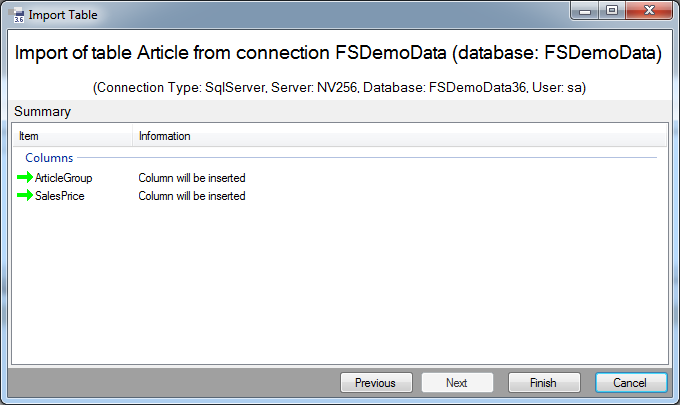Viewport: 680px width, 405px height.
Task: Maximize the Import Table window
Action: click(x=612, y=10)
